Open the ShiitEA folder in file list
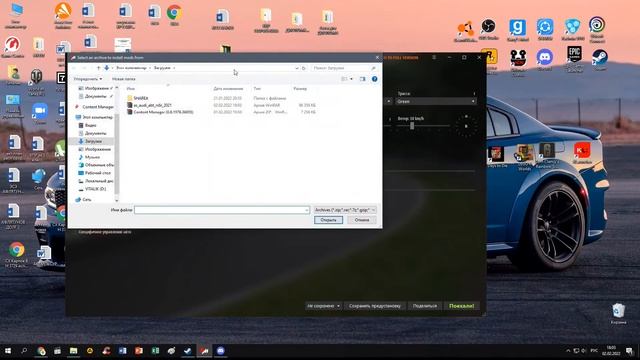 pos(141,98)
